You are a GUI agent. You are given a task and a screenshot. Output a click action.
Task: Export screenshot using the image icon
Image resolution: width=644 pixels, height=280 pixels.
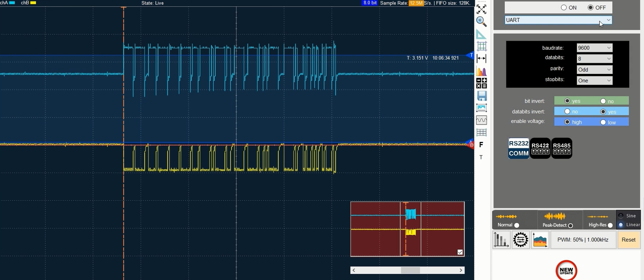(x=482, y=108)
